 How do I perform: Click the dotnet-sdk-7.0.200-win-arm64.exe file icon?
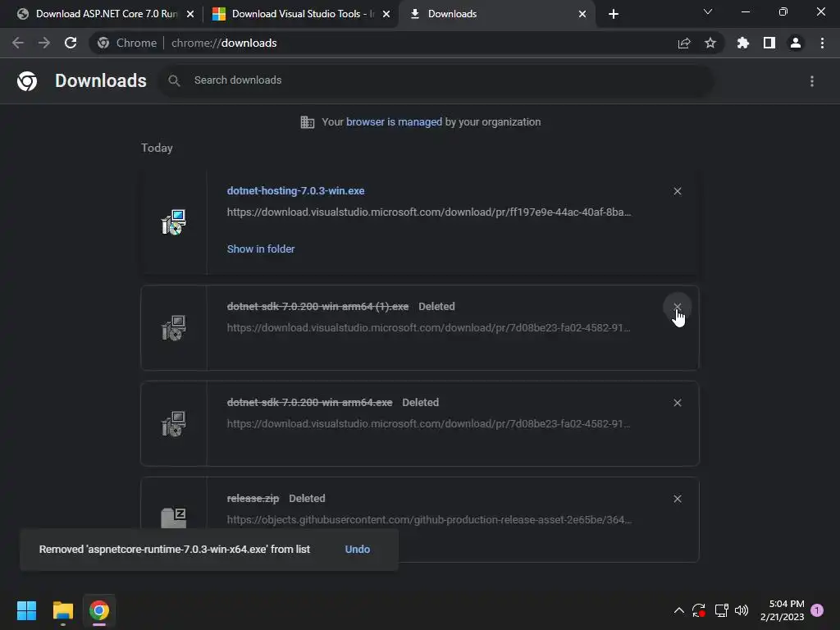tap(174, 424)
